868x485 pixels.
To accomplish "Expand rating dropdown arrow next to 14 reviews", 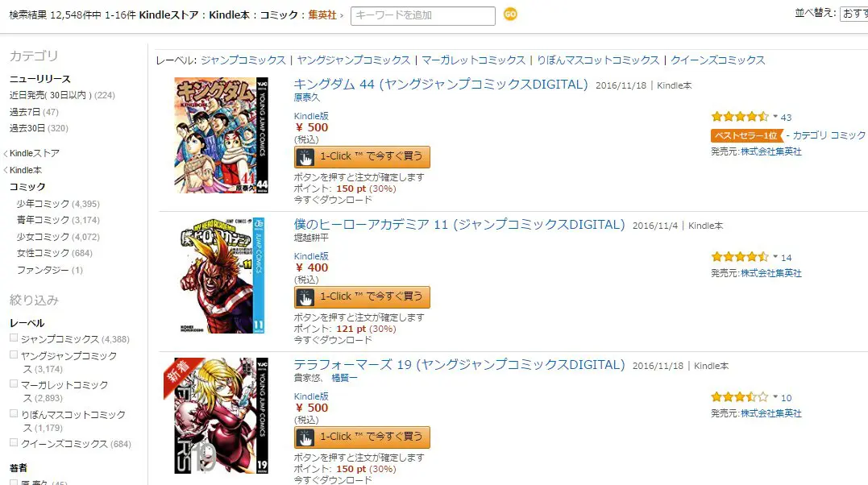I will point(775,256).
